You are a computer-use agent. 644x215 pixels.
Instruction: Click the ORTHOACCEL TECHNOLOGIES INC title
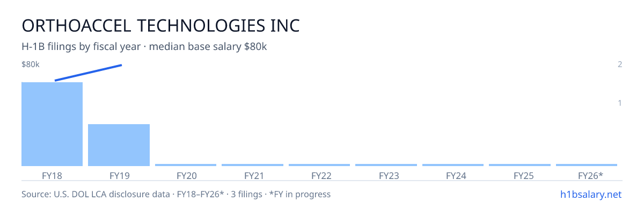click(x=160, y=25)
